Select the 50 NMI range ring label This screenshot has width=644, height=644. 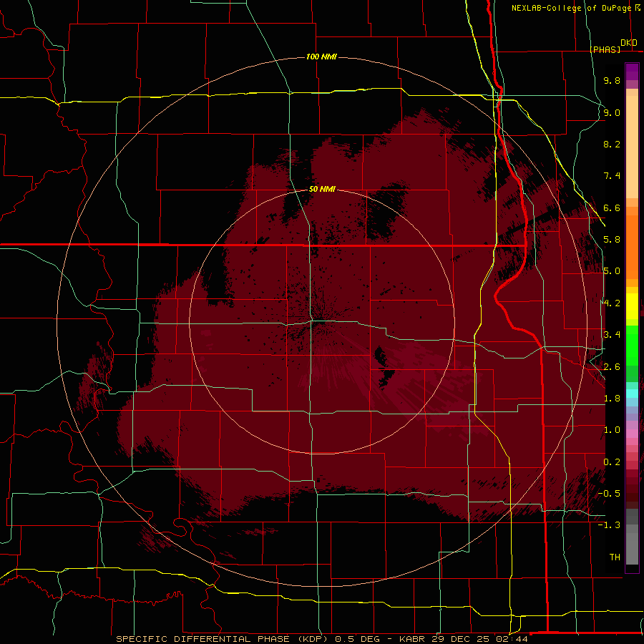pyautogui.click(x=322, y=189)
